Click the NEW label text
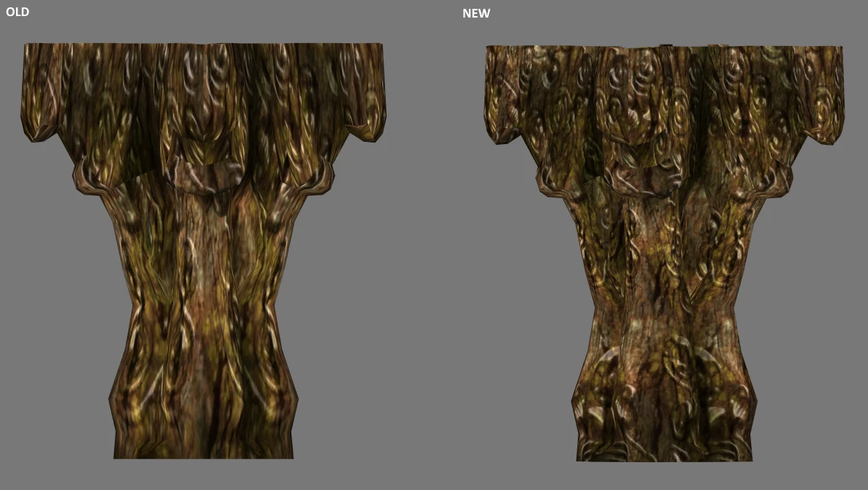 476,13
